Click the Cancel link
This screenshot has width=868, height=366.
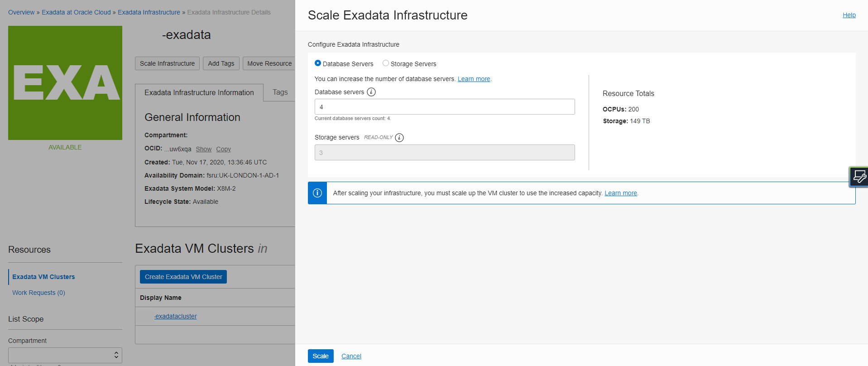(351, 356)
